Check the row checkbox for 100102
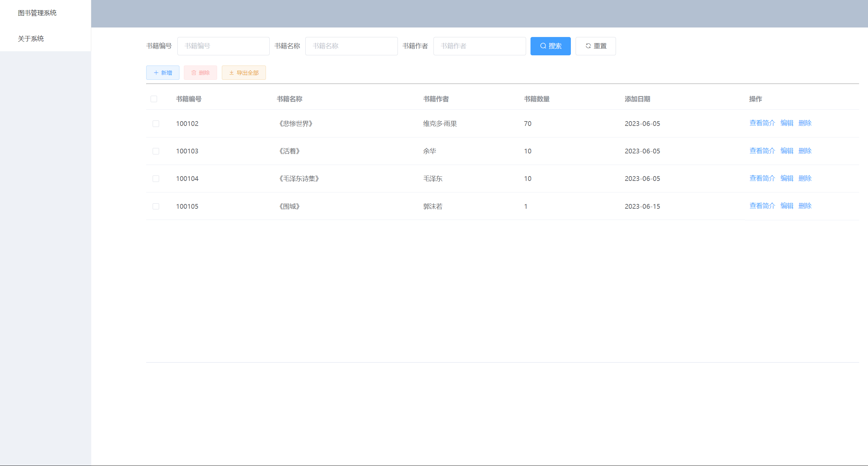 click(x=156, y=124)
